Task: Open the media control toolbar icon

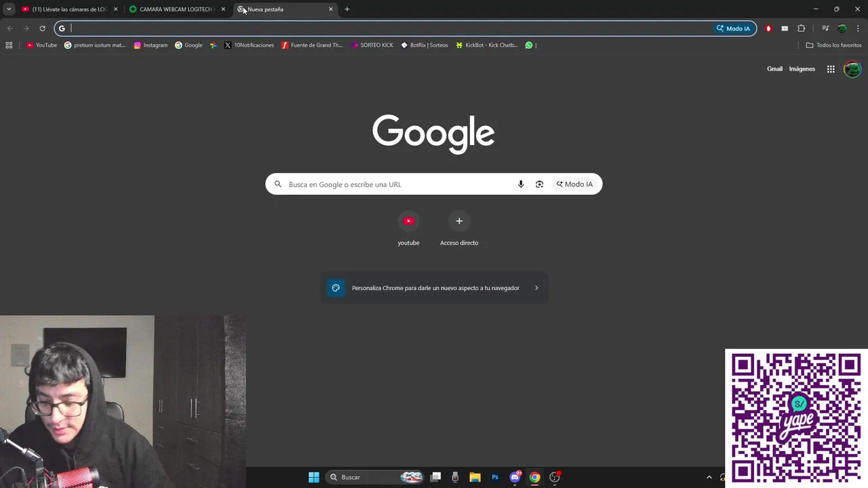Action: pos(825,28)
